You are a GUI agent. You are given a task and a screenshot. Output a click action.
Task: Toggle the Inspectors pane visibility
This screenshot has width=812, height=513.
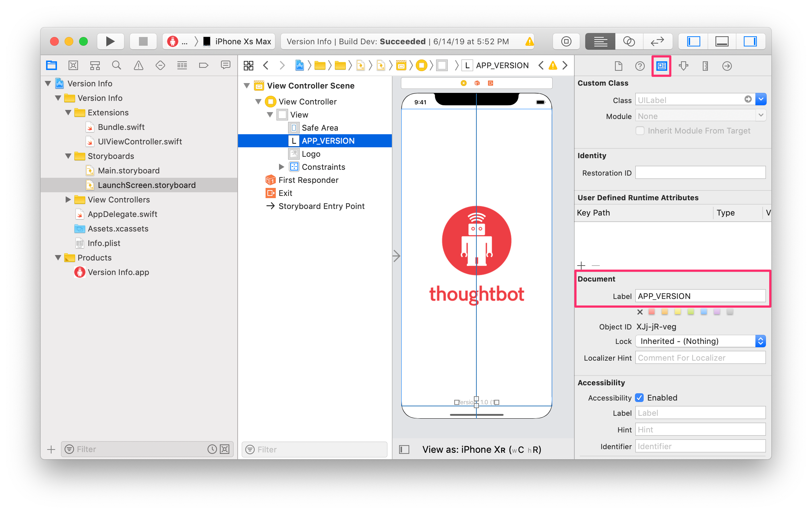[x=751, y=41]
